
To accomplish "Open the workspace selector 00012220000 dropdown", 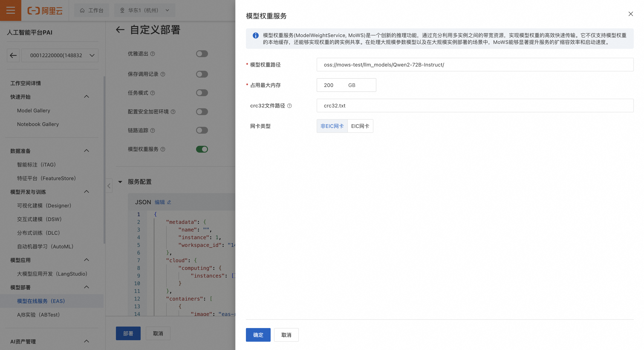I will [x=60, y=55].
